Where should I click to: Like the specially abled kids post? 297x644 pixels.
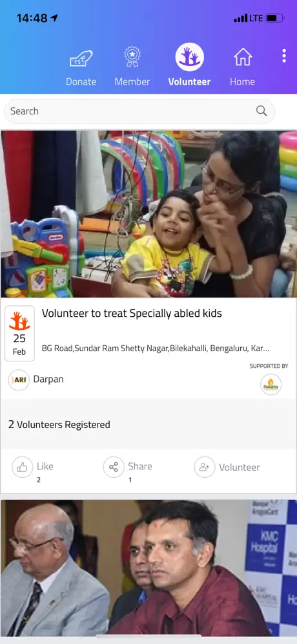[x=22, y=467]
